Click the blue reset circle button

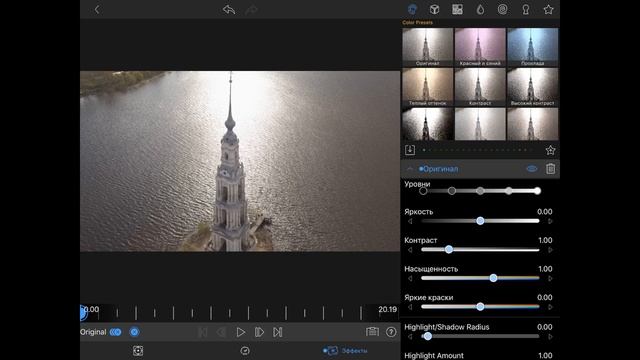tap(134, 332)
